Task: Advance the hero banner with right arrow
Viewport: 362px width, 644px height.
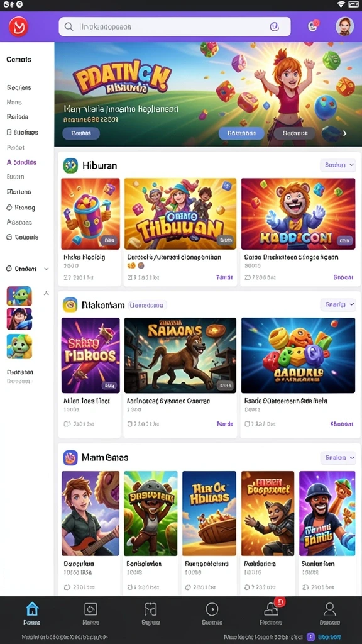Action: pyautogui.click(x=345, y=133)
